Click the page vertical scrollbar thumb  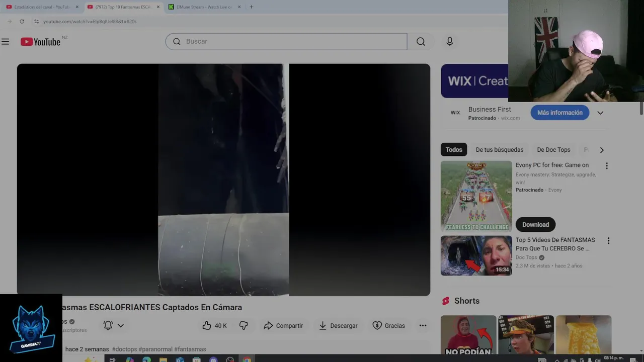[641, 108]
